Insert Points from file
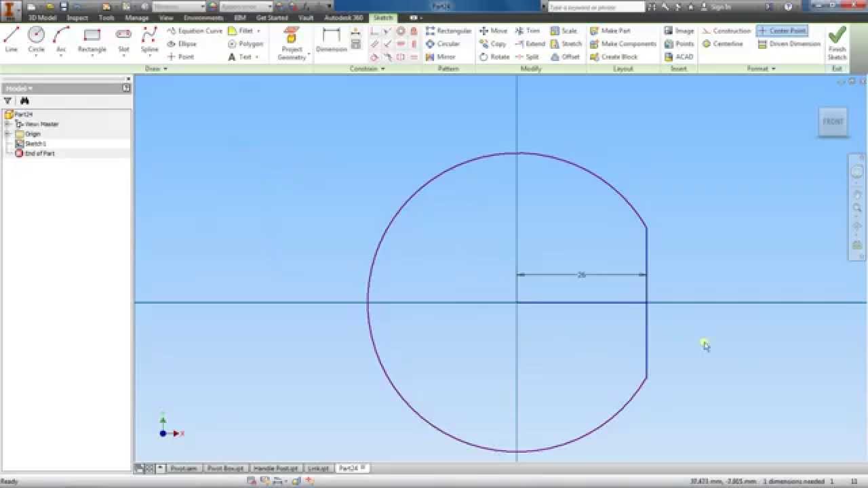Screen dimensions: 868x488 (x=679, y=43)
